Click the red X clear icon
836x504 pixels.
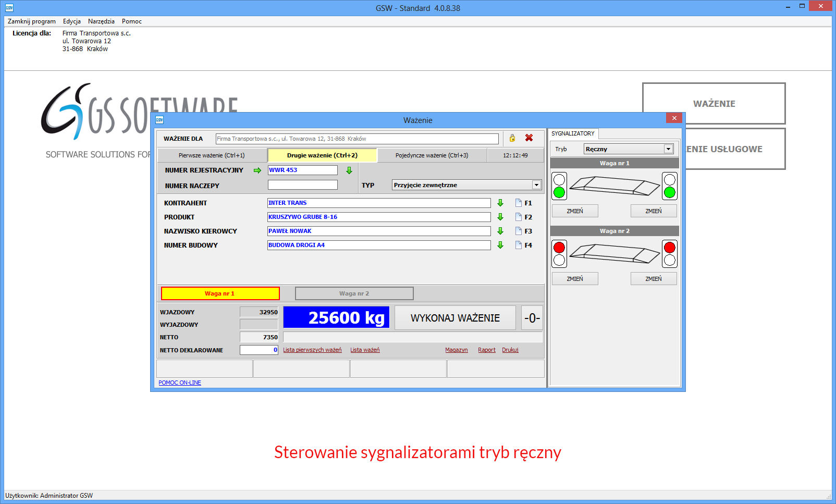(x=529, y=138)
